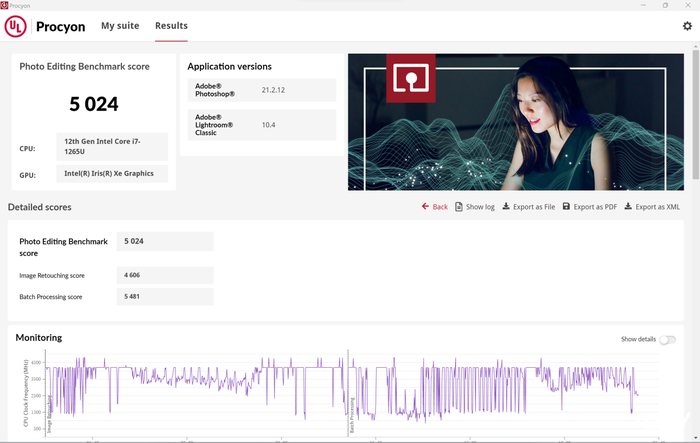Click the GPU Intel Iris Xe Graphics field
The image size is (700, 443).
(x=113, y=175)
